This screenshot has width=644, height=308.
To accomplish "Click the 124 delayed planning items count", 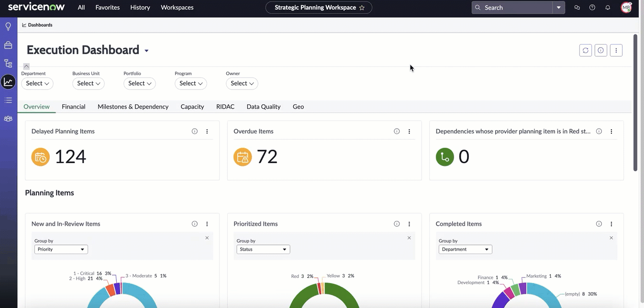I will point(70,157).
